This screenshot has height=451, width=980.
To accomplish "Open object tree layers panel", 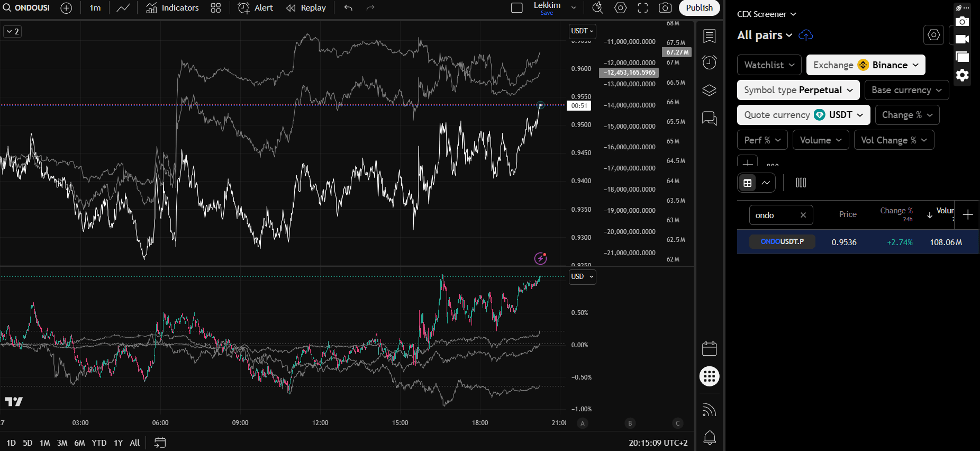I will pos(710,91).
